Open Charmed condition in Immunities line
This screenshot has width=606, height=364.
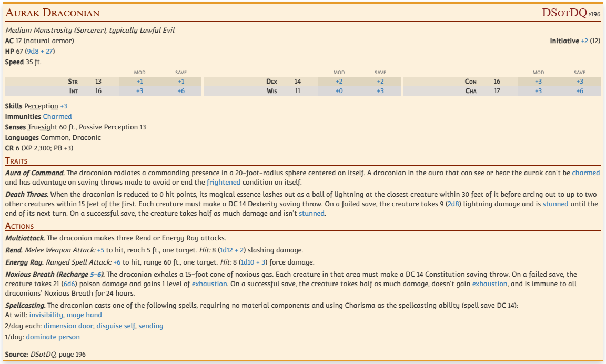[57, 116]
